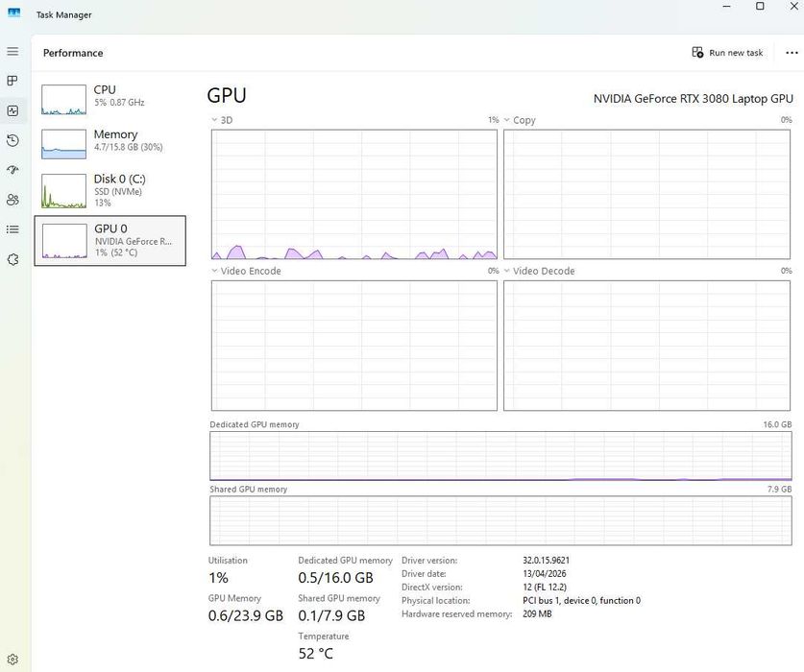Open the Services page icon
This screenshot has height=672, width=804.
[x=12, y=259]
